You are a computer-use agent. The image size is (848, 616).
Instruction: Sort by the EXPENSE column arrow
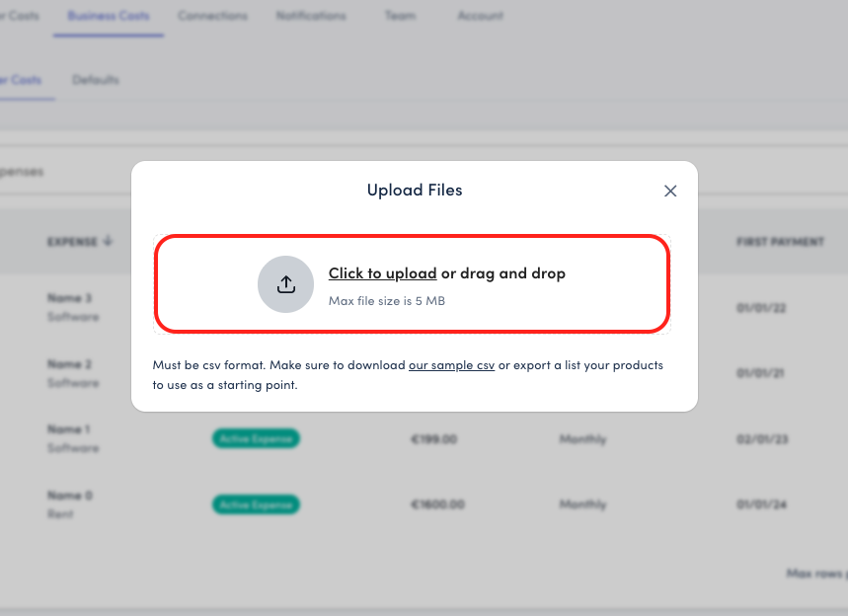108,241
